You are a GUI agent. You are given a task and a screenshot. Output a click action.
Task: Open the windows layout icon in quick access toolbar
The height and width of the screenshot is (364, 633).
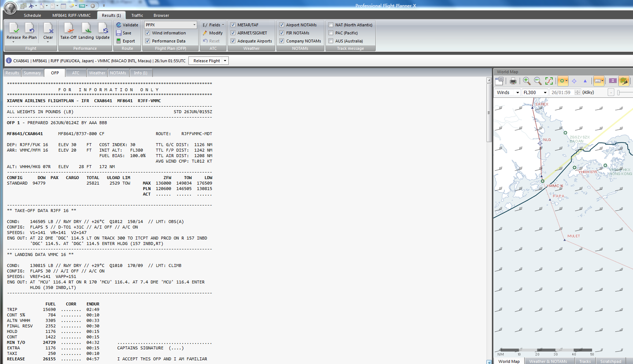23,6
